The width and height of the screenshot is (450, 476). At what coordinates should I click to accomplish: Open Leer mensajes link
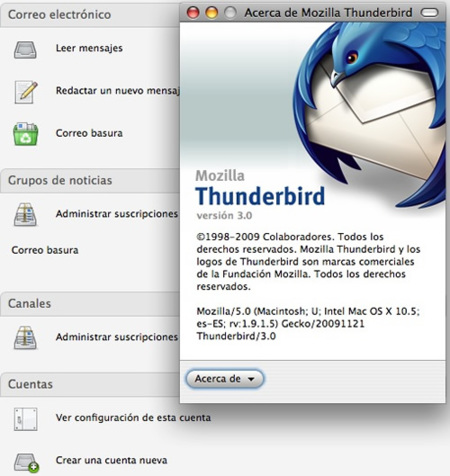[89, 48]
